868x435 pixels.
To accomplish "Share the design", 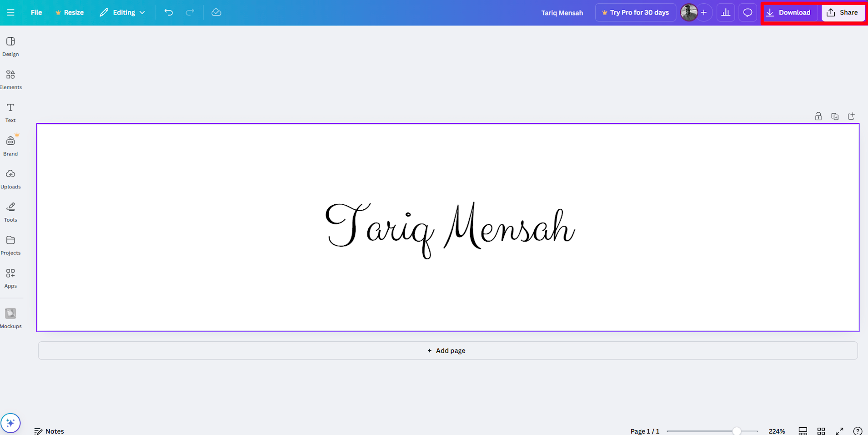I will click(x=843, y=12).
